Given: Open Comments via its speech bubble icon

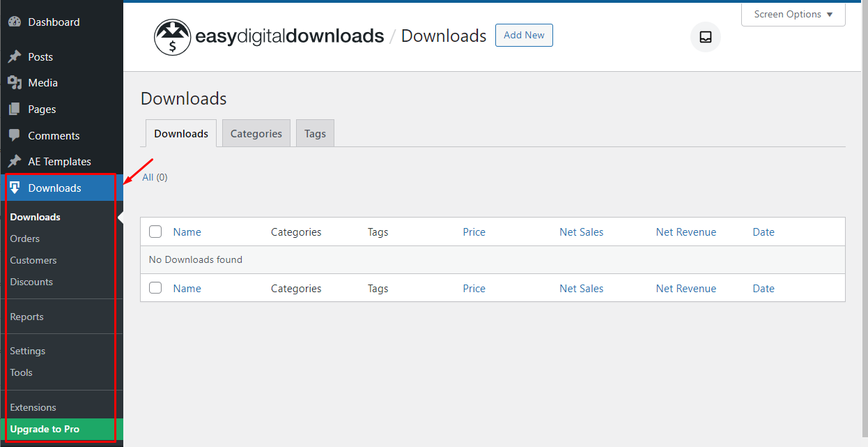Looking at the screenshot, I should pos(15,135).
